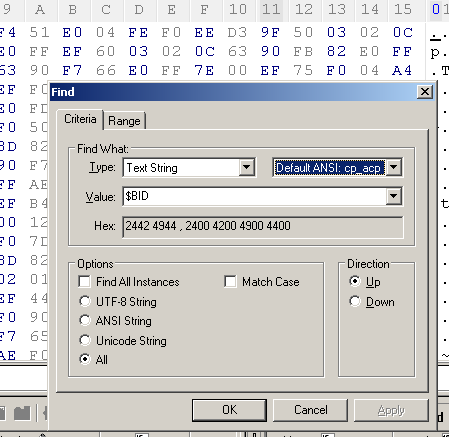Set search direction to Down

[x=355, y=301]
